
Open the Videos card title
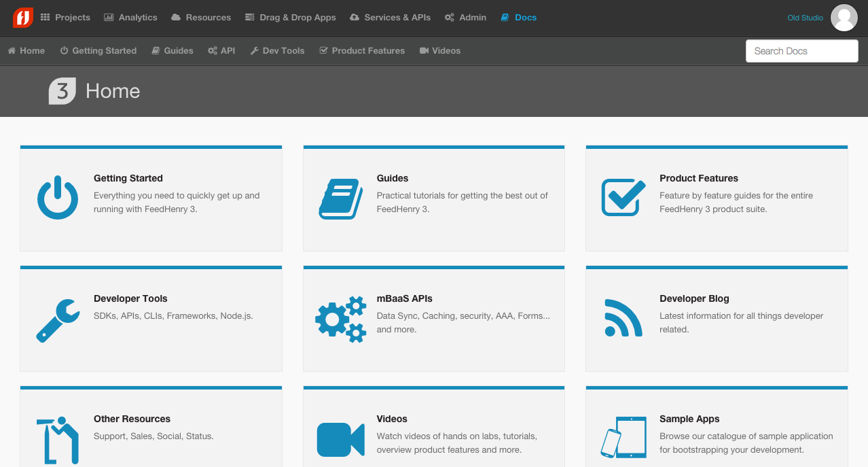coord(392,419)
